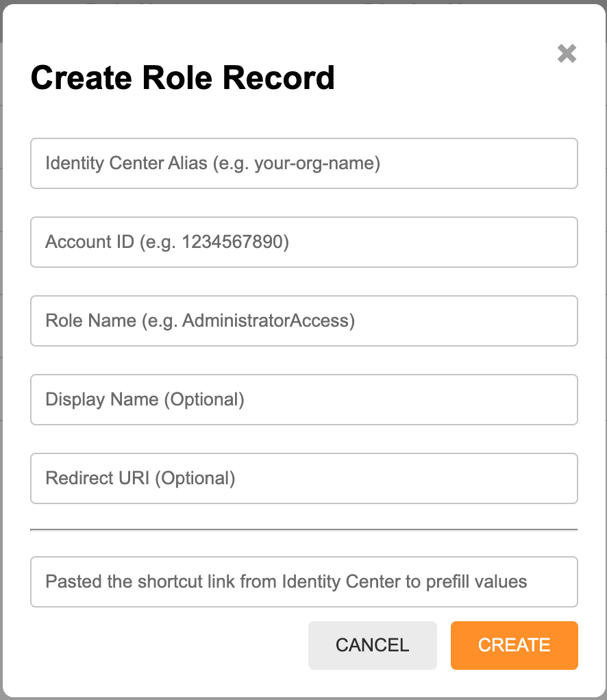The image size is (607, 700).
Task: Select the Role Name text box
Action: pyautogui.click(x=303, y=321)
